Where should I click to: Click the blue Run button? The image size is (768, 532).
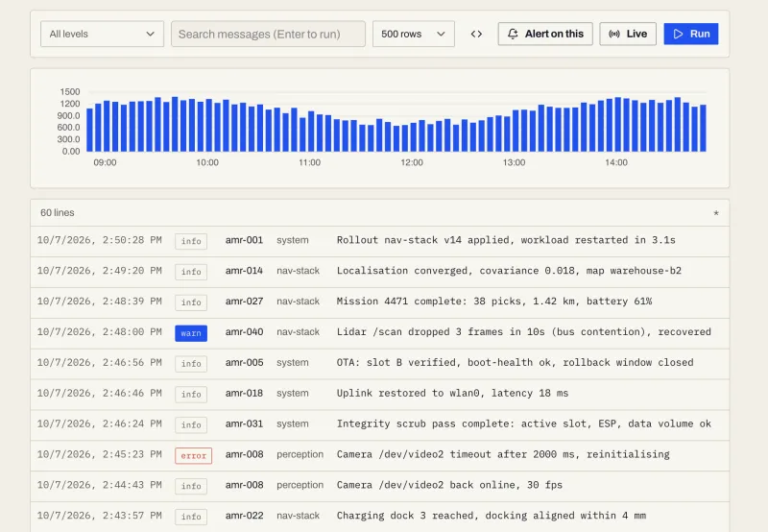(x=691, y=34)
